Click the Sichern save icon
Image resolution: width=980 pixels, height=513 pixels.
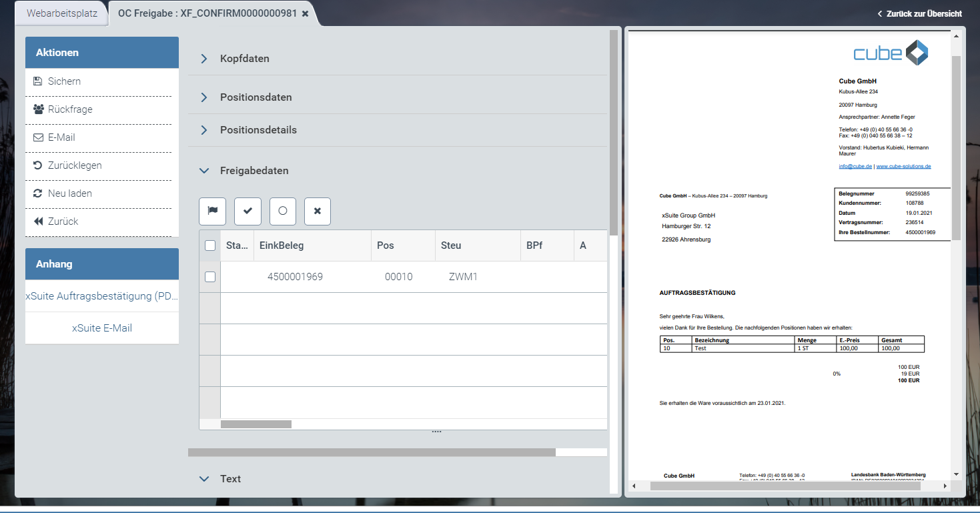(38, 81)
